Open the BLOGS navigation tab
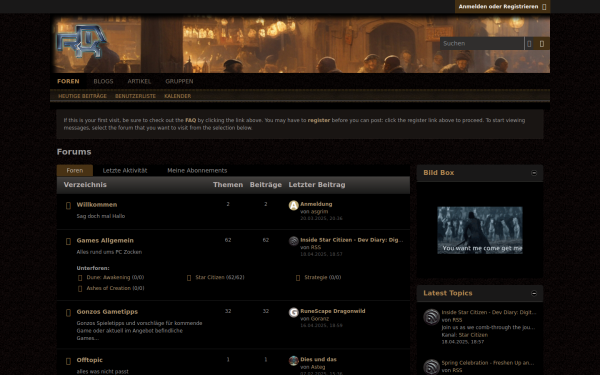 click(x=103, y=82)
